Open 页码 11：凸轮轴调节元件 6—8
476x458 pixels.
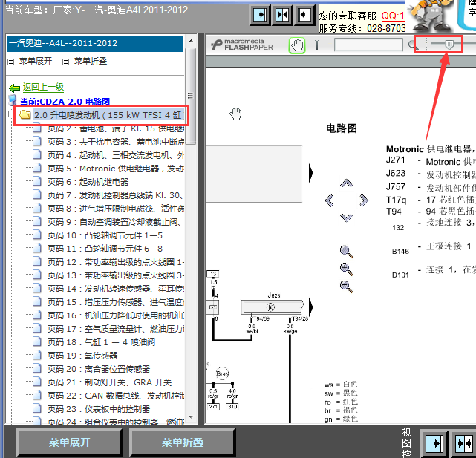pos(105,249)
